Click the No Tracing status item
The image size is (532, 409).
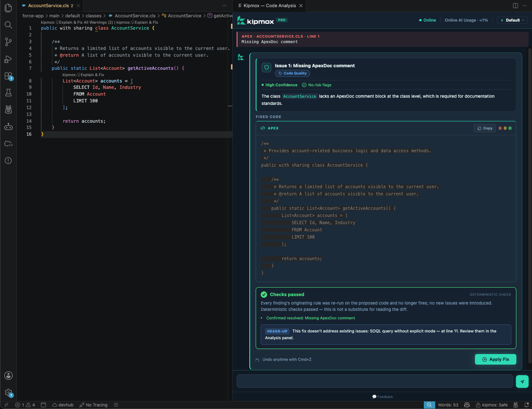coord(94,405)
